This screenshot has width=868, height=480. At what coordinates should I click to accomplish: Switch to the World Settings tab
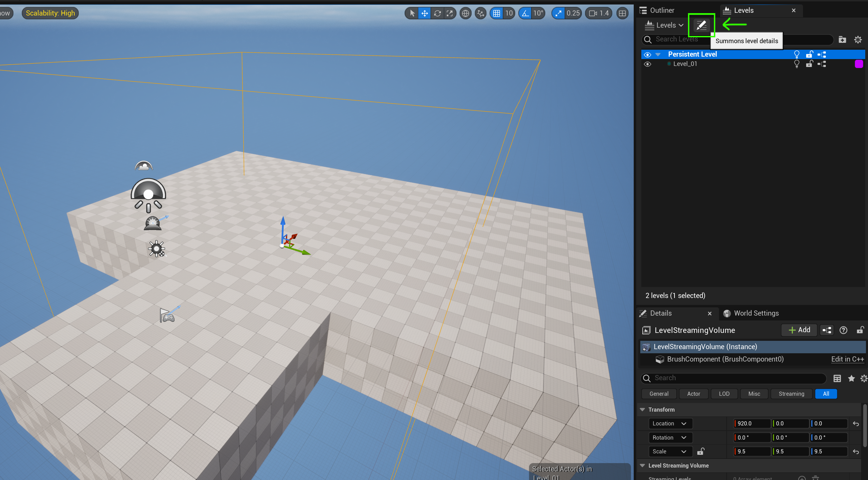coord(756,313)
